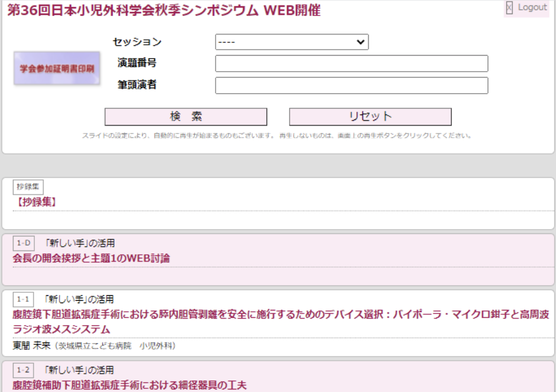Viewport: 556px width, 392px height.
Task: Click the X icon beside Logout
Action: [x=509, y=8]
